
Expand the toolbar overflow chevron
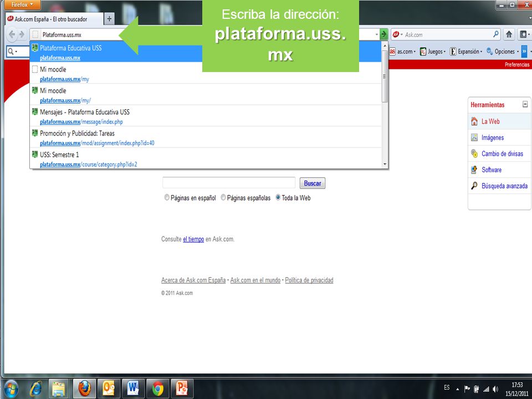(x=524, y=52)
